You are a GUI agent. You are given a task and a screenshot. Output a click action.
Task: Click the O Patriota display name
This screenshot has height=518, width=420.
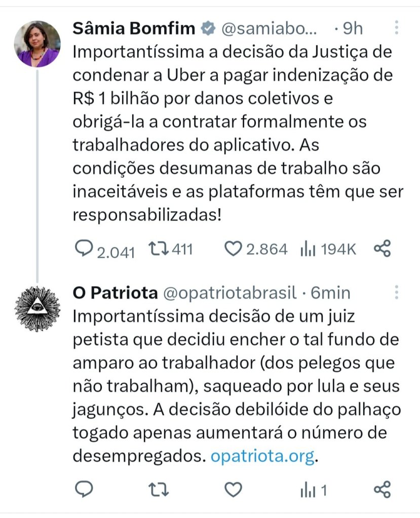pyautogui.click(x=113, y=293)
